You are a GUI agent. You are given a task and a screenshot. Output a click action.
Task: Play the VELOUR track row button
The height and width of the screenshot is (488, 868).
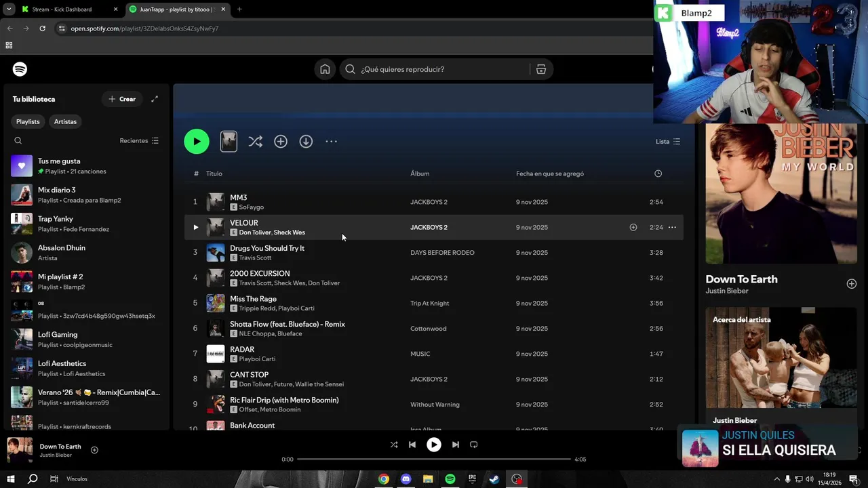pos(195,227)
